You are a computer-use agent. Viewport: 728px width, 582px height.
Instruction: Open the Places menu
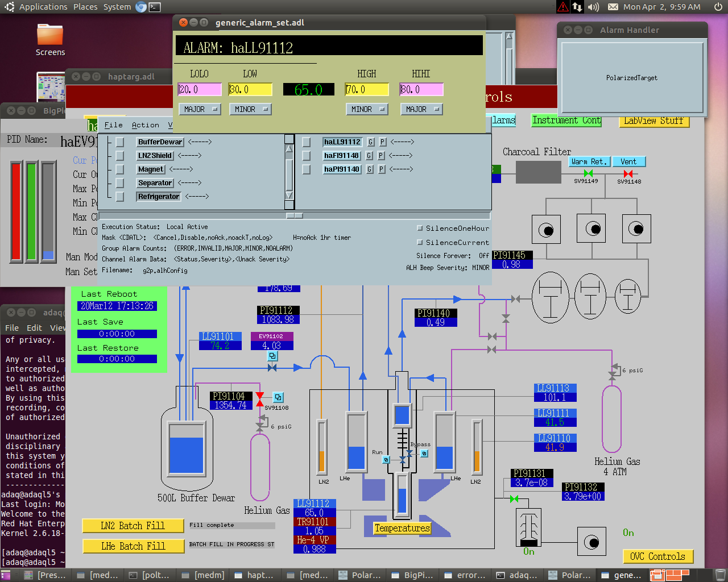click(x=85, y=7)
